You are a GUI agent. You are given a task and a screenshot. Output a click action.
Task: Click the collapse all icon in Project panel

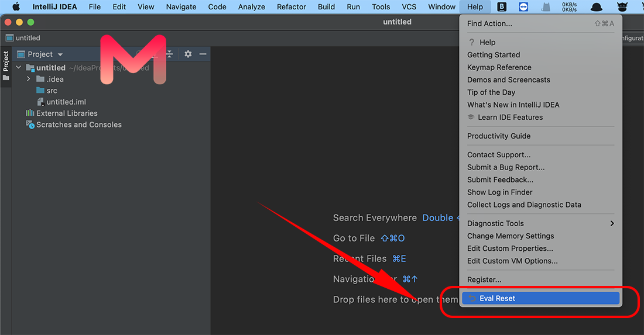point(170,54)
